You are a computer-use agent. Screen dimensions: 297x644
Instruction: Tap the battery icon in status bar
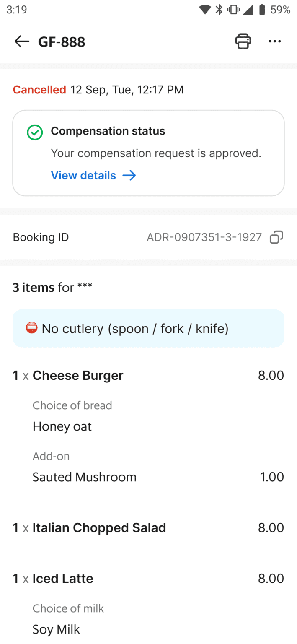pos(262,10)
